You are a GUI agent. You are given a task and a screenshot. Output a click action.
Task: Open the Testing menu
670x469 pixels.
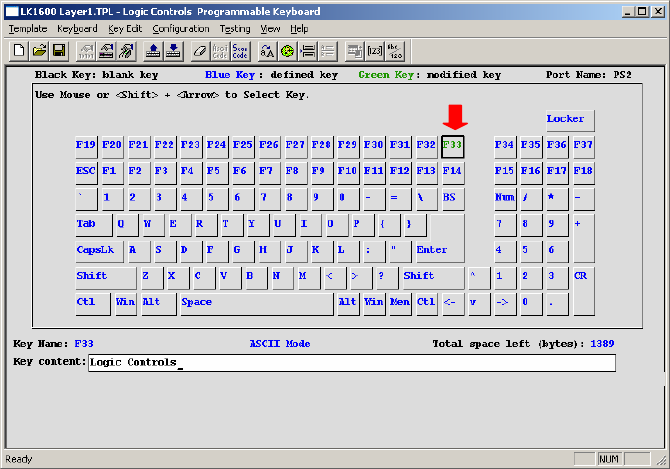pyautogui.click(x=235, y=29)
